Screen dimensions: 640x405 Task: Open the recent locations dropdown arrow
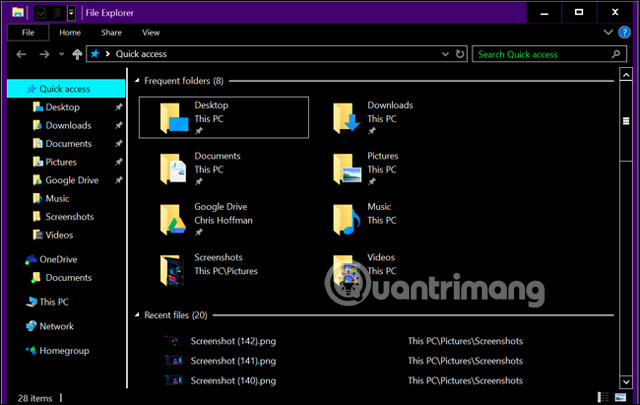(x=61, y=54)
